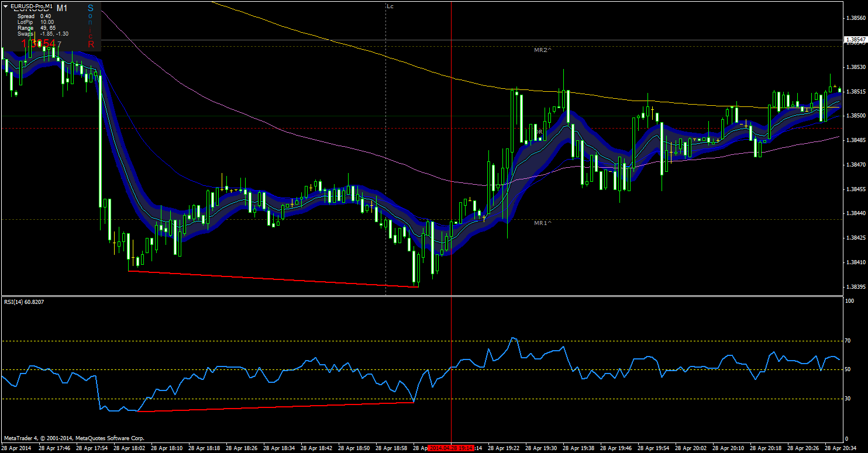868x453 pixels.
Task: Click the 28 Apr 17:46 time label
Action: click(x=54, y=448)
